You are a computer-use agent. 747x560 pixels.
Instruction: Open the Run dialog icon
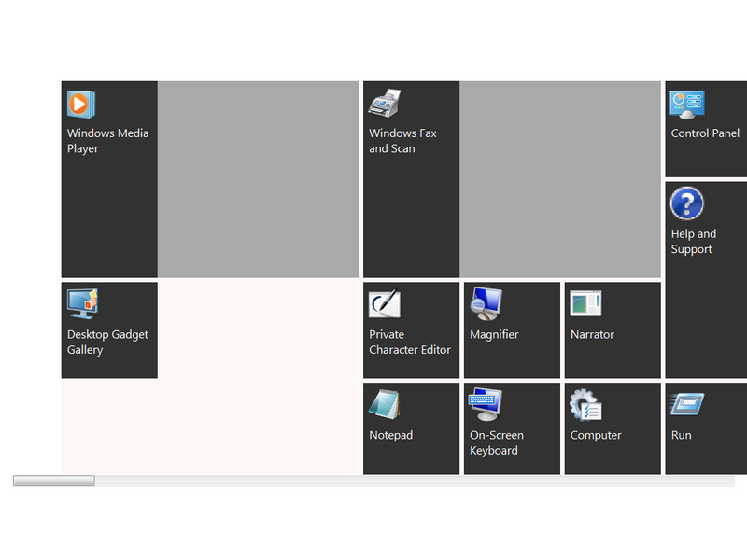[687, 404]
